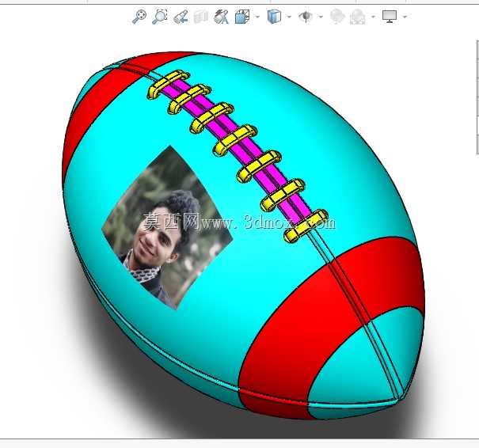Toggle Hide/Show Items eye icon
Viewport: 479px width, 448px height.
click(x=306, y=17)
